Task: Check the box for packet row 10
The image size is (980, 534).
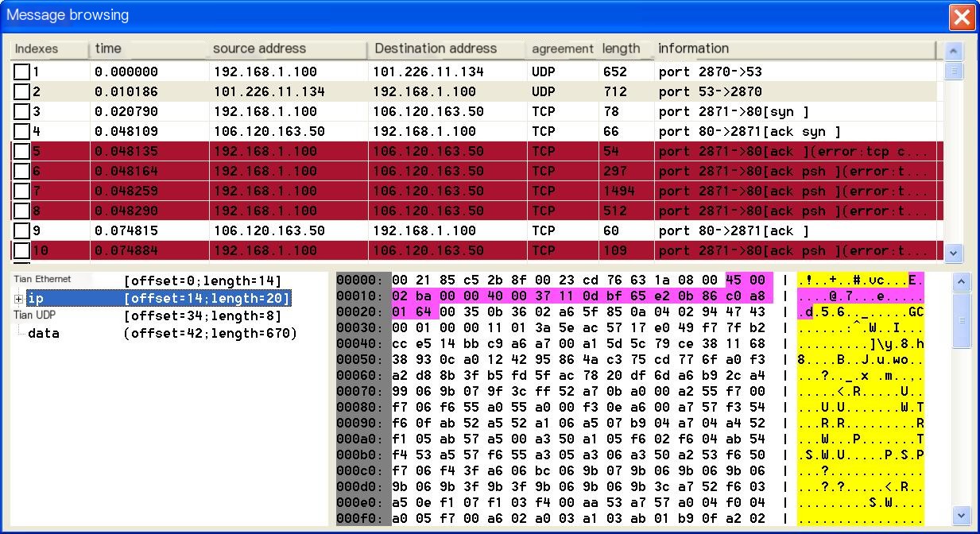Action: (x=21, y=251)
